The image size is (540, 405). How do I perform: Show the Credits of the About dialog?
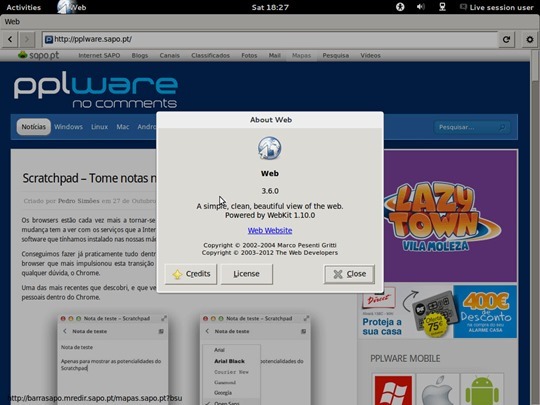pyautogui.click(x=191, y=274)
